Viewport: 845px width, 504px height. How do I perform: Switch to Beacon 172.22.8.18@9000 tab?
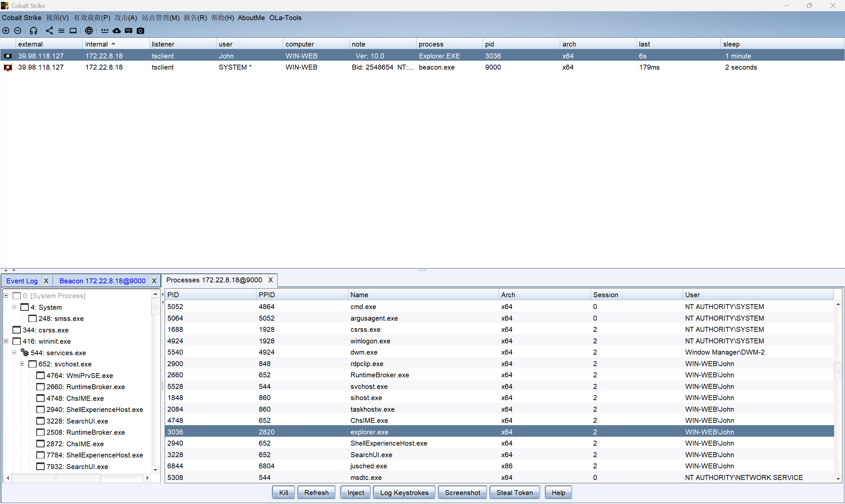pyautogui.click(x=102, y=281)
